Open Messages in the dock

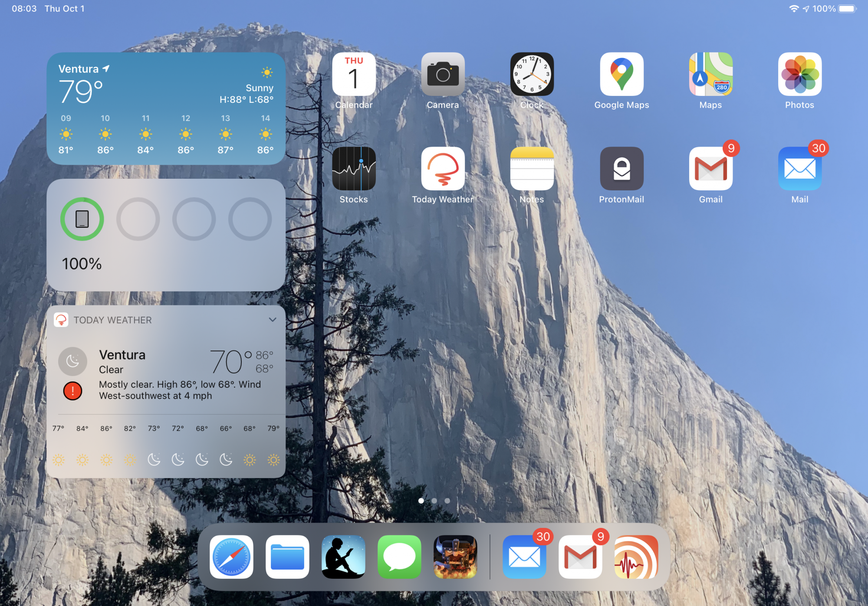click(399, 557)
